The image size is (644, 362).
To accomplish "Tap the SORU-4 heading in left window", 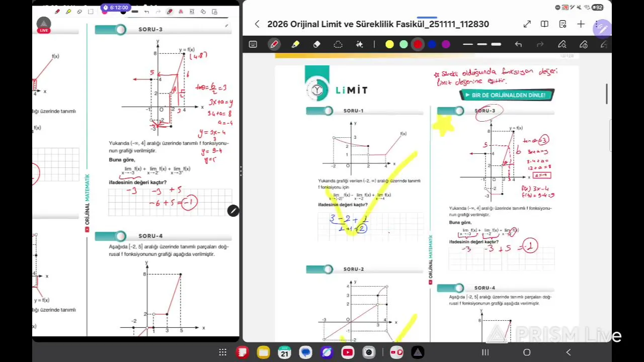I will click(150, 236).
